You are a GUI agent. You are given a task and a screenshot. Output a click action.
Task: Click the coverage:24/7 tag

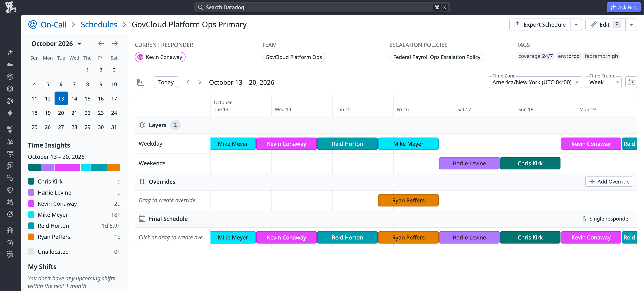(x=536, y=56)
